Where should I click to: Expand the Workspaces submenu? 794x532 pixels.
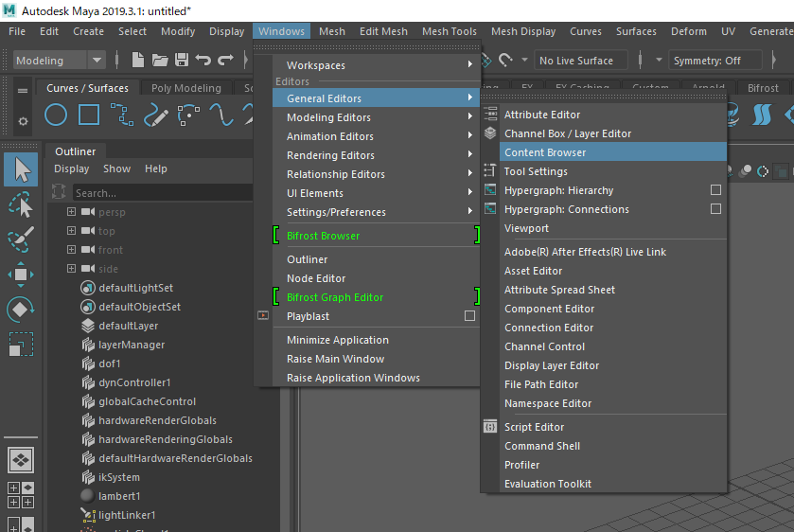pyautogui.click(x=377, y=65)
